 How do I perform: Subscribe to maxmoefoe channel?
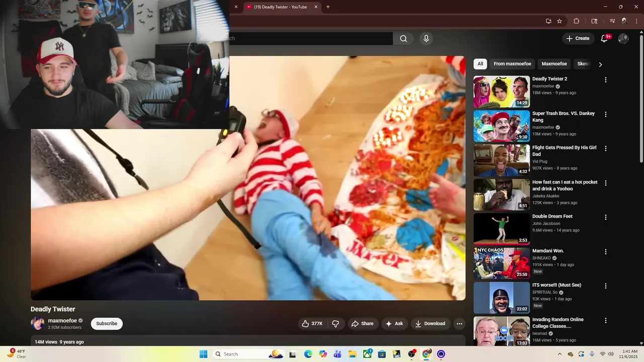click(107, 324)
